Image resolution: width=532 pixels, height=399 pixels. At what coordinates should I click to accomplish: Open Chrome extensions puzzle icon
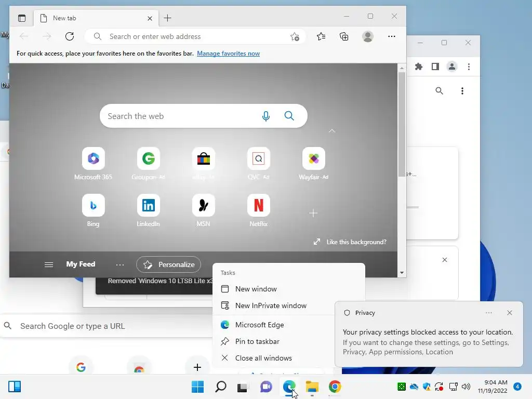tap(419, 66)
